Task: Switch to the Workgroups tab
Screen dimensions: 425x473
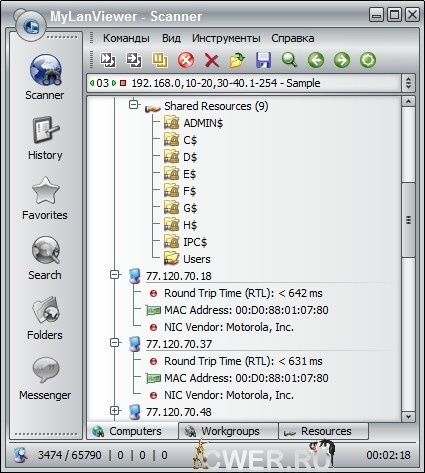Action: pyautogui.click(x=228, y=431)
